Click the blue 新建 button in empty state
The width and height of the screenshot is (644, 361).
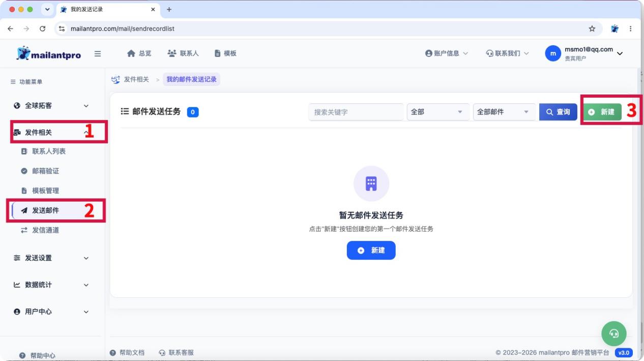371,251
